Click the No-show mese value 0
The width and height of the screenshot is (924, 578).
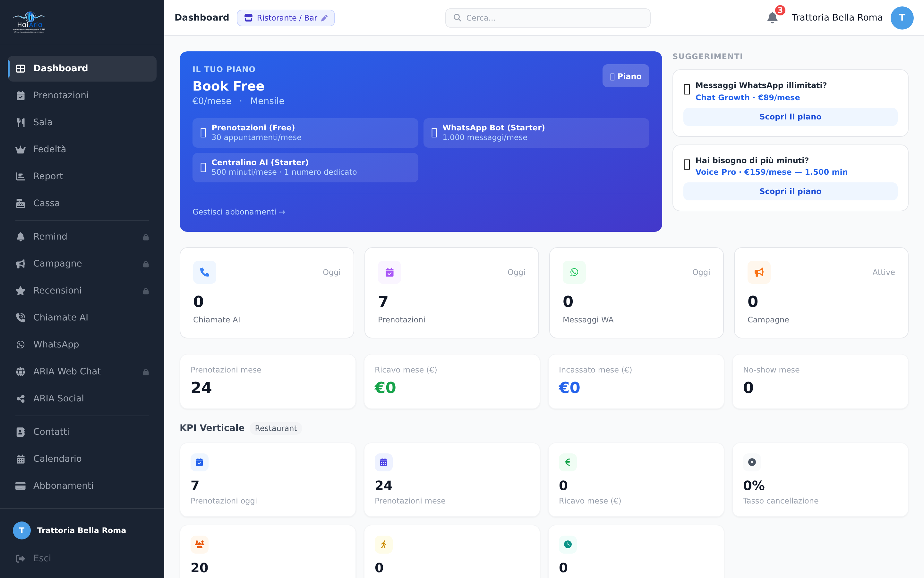pos(748,388)
